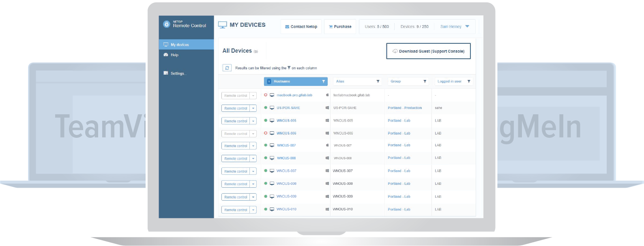
Task: Click the All Devices heading
Action: tap(237, 51)
